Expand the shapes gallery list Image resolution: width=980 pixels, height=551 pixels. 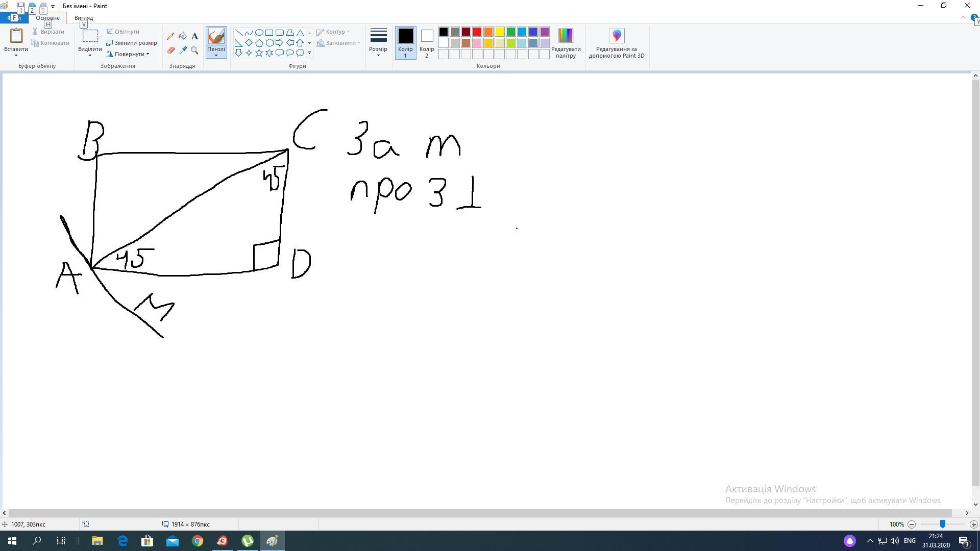pyautogui.click(x=309, y=53)
